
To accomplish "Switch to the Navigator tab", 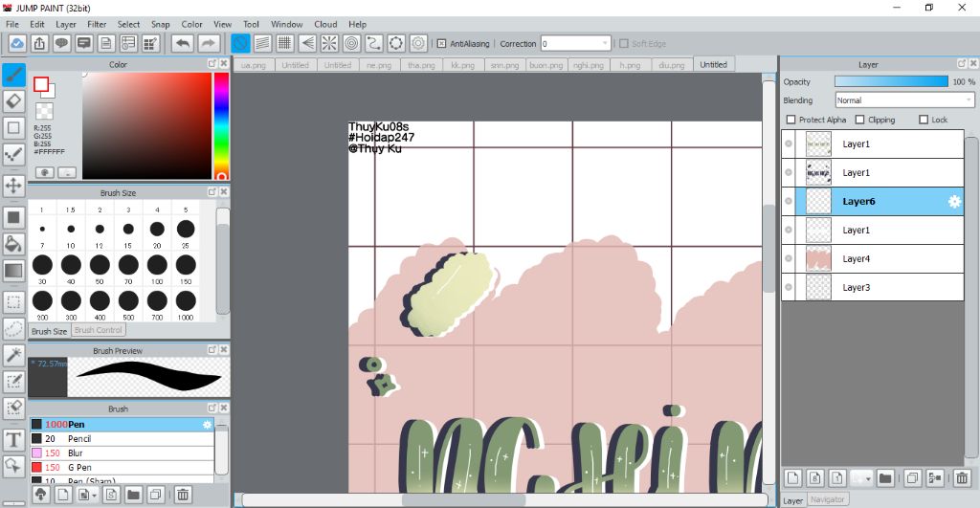I will tap(827, 499).
